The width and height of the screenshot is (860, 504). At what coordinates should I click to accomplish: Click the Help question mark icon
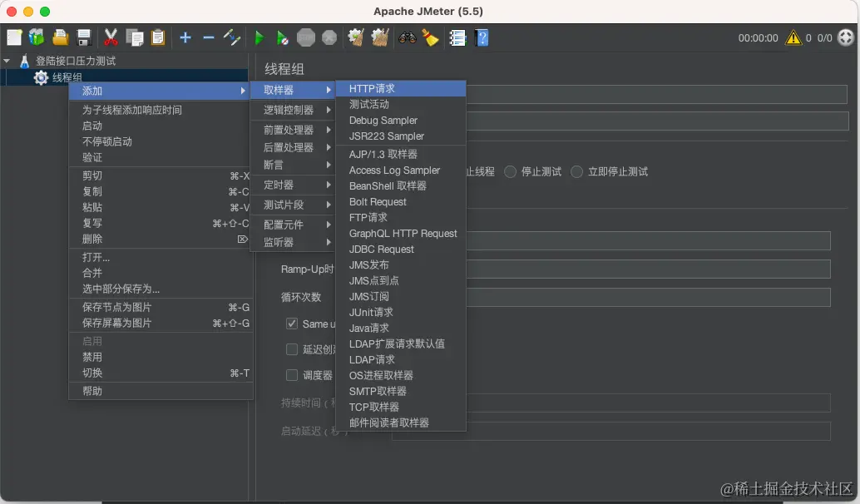(481, 37)
